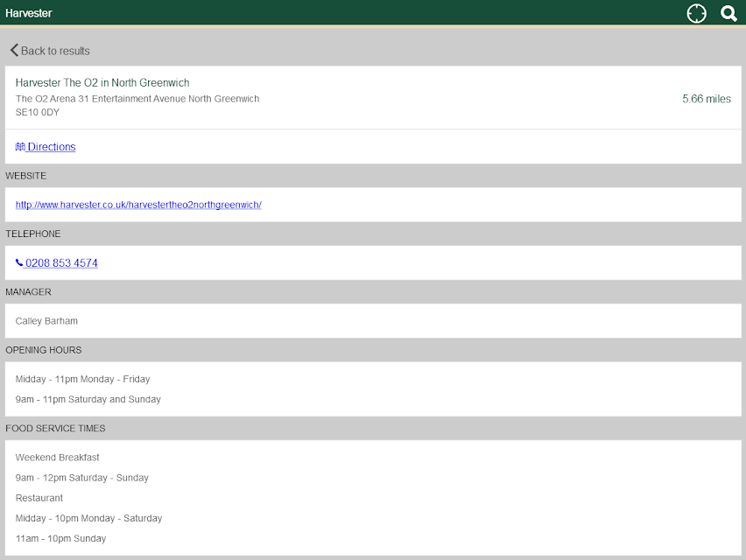Click the TELEPHONE section label
Viewport: 746px width, 560px height.
pyautogui.click(x=32, y=234)
